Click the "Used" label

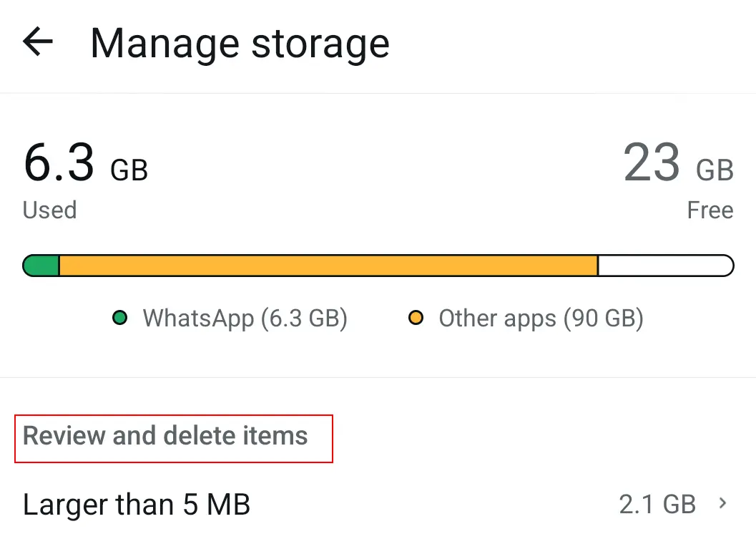click(49, 210)
